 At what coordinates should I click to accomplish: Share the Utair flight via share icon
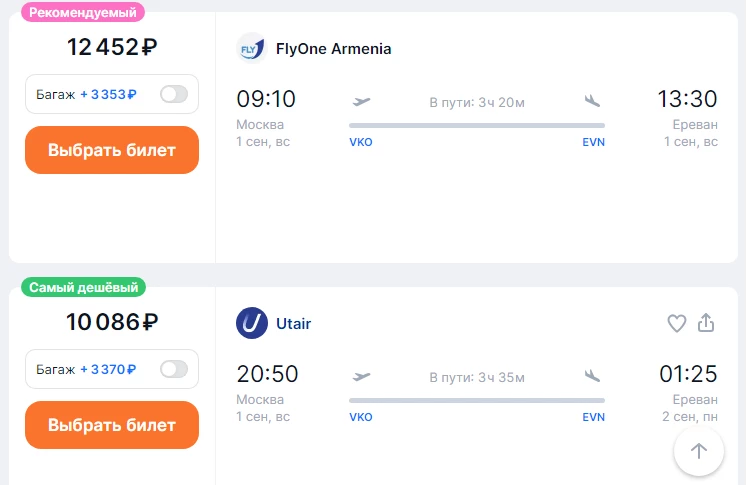706,322
